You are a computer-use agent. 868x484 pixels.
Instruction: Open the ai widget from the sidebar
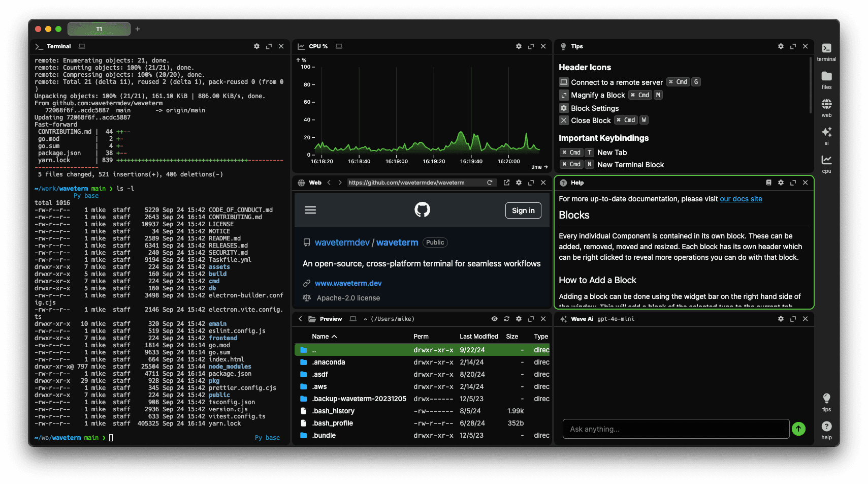pos(826,135)
